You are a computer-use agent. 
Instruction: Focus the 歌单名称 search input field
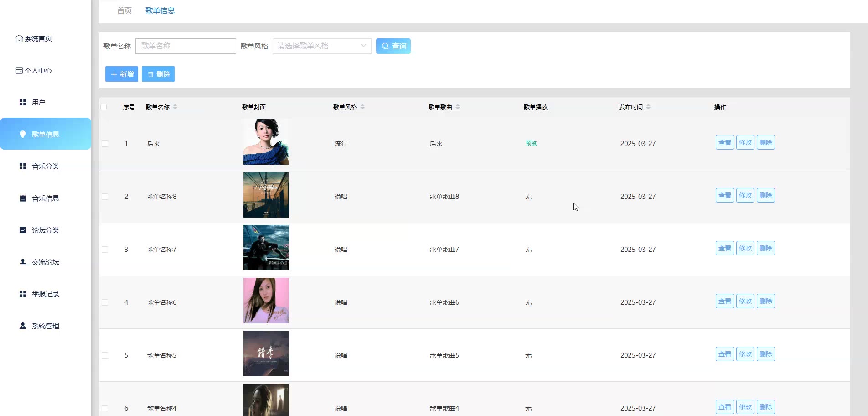click(x=186, y=46)
